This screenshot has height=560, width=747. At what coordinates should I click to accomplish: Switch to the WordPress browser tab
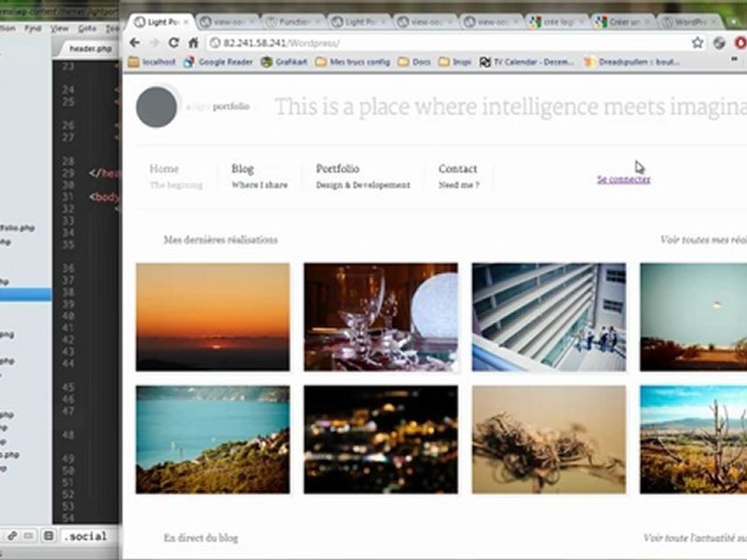pyautogui.click(x=691, y=22)
